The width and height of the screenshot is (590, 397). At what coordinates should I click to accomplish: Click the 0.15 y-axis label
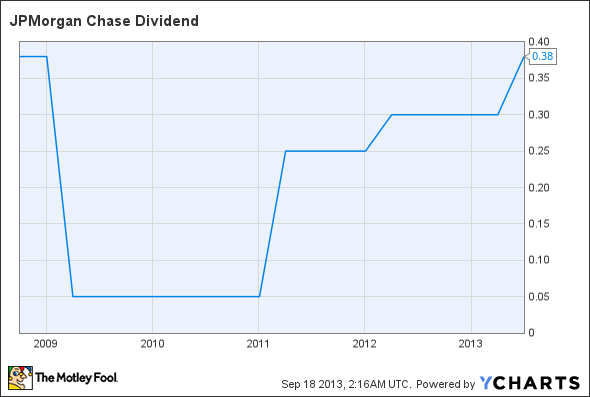pos(539,224)
